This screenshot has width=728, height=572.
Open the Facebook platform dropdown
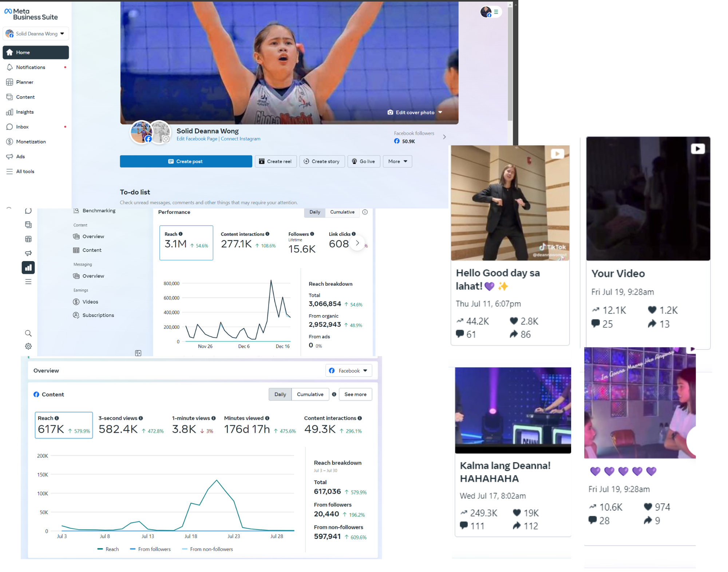348,371
